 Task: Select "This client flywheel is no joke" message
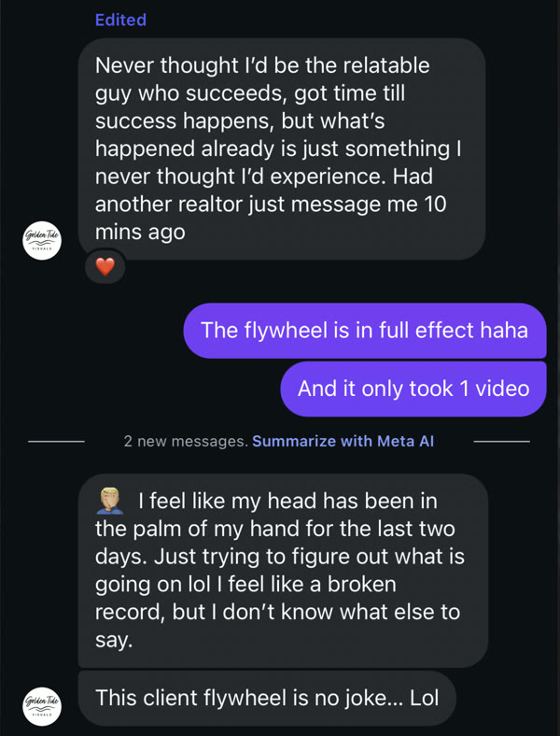(x=266, y=698)
